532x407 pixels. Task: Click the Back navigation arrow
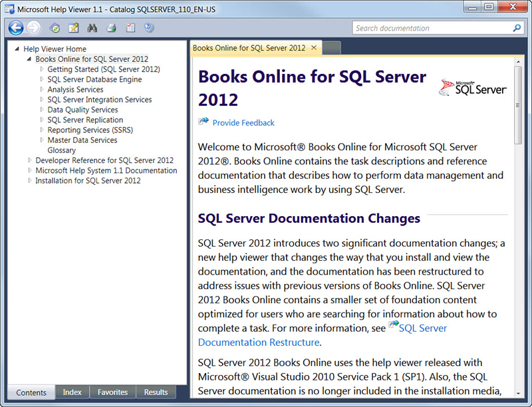pyautogui.click(x=16, y=28)
